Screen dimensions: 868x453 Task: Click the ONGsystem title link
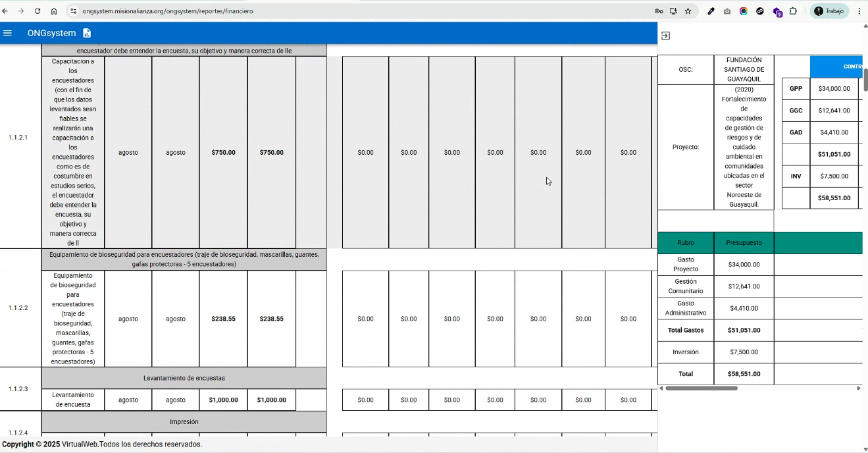(x=51, y=33)
